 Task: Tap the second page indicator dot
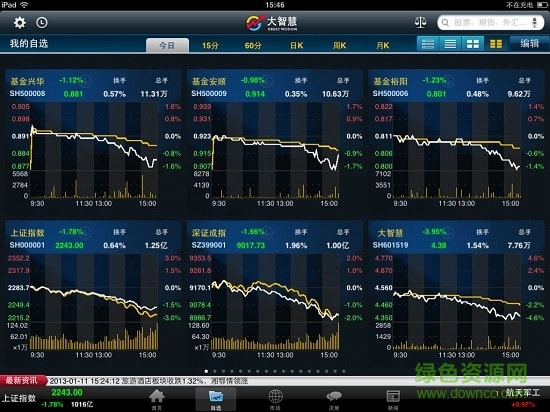(215, 371)
